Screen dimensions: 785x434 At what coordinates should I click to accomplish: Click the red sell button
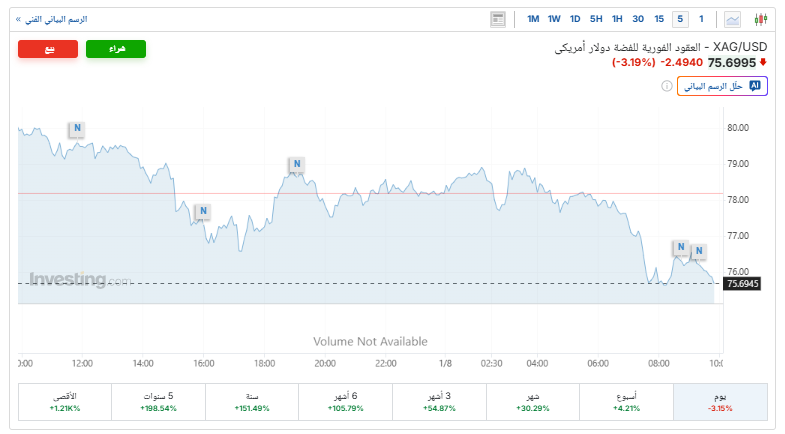tap(49, 49)
